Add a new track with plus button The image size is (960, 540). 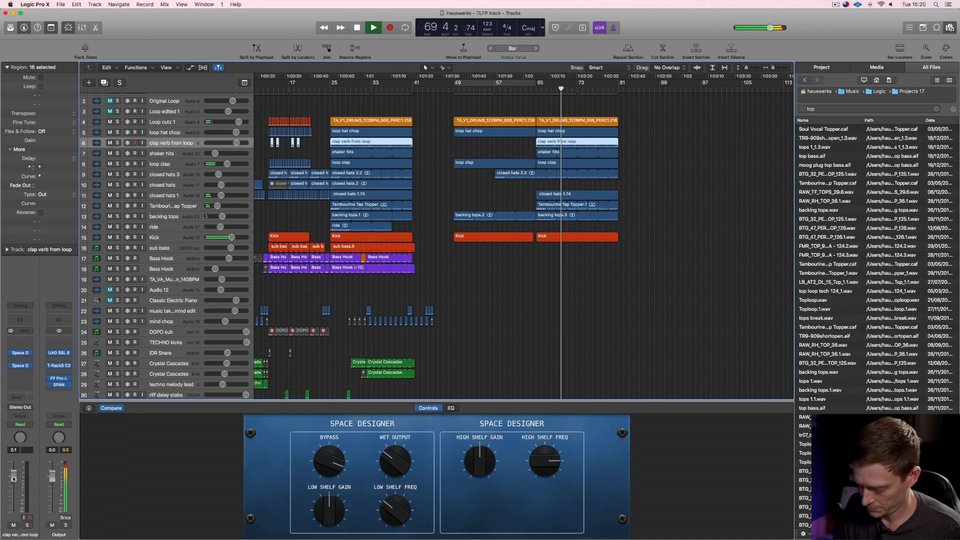pos(89,83)
